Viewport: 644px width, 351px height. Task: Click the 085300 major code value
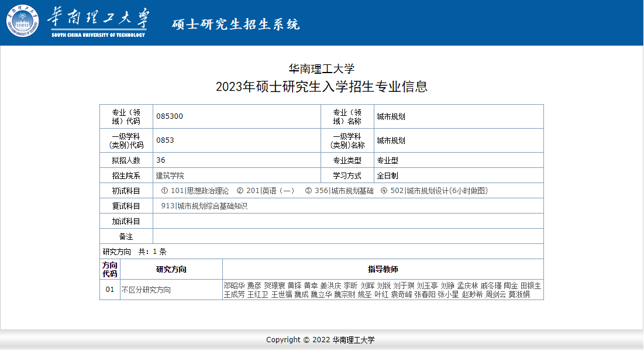[170, 116]
